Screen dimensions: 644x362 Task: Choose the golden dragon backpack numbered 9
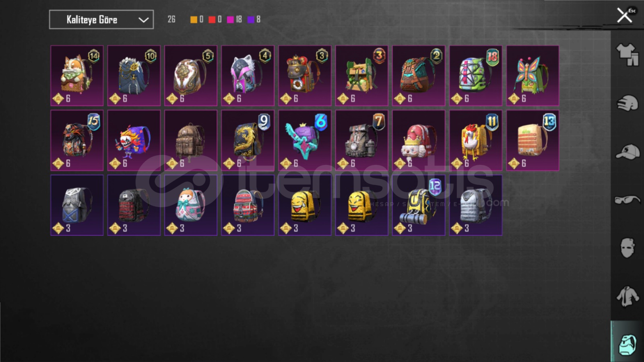(x=248, y=140)
